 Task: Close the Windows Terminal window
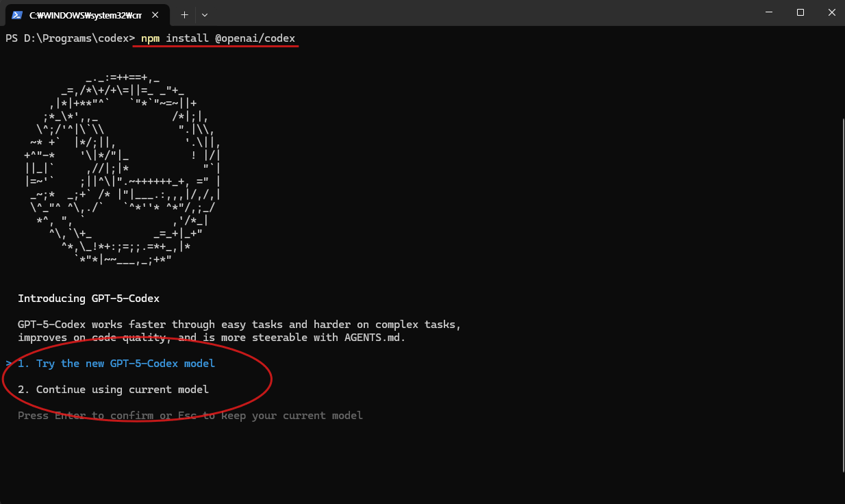831,13
